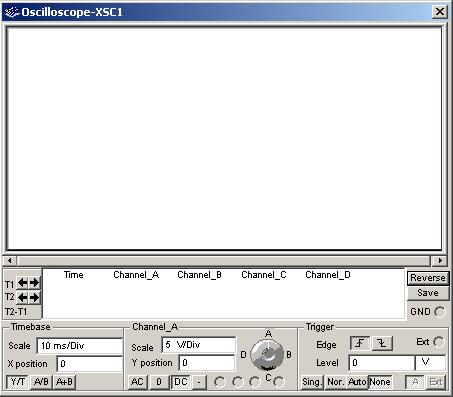Select A+B timebase mode
This screenshot has width=453, height=397.
64,382
